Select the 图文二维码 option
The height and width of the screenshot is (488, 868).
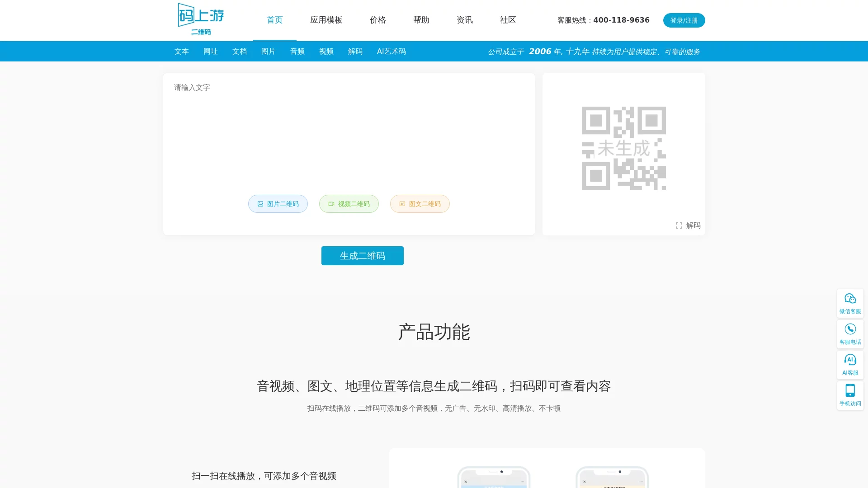pyautogui.click(x=420, y=204)
